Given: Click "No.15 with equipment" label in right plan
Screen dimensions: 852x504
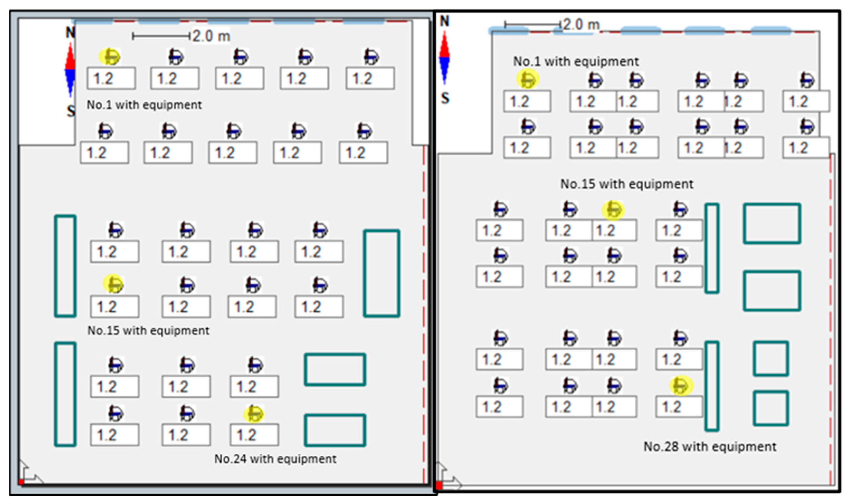Looking at the screenshot, I should pos(626,184).
